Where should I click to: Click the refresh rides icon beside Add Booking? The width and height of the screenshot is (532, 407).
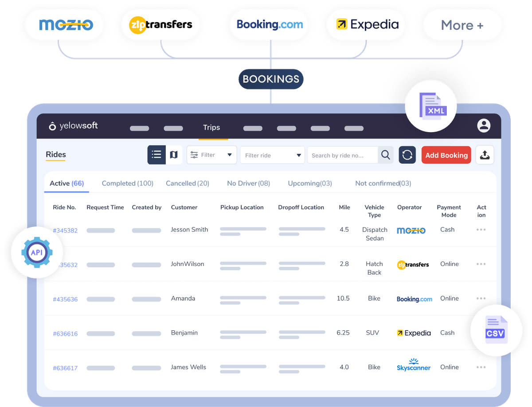tap(407, 155)
